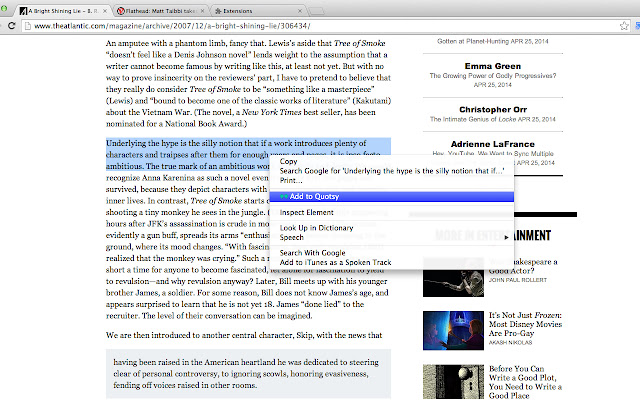Click the 'having been raised in the American heartland' blockquote

[x=248, y=373]
